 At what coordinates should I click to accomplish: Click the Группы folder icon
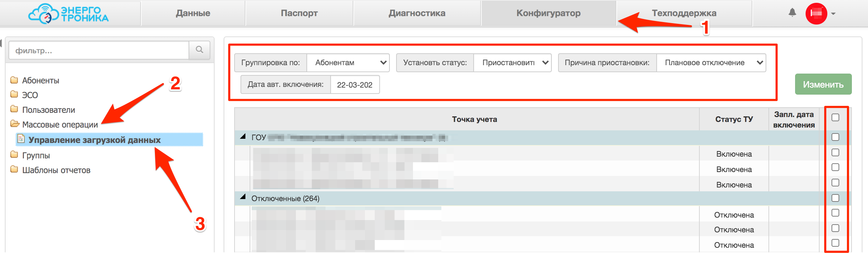(x=14, y=155)
